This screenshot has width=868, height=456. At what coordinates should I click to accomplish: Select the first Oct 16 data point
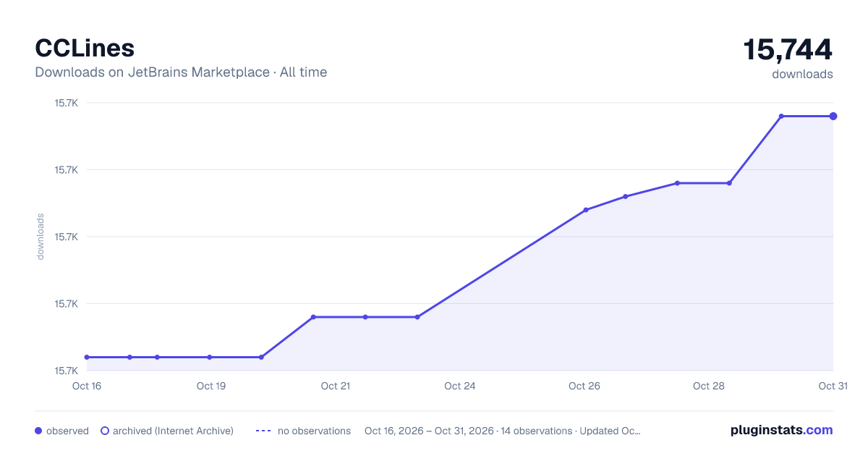tap(87, 357)
